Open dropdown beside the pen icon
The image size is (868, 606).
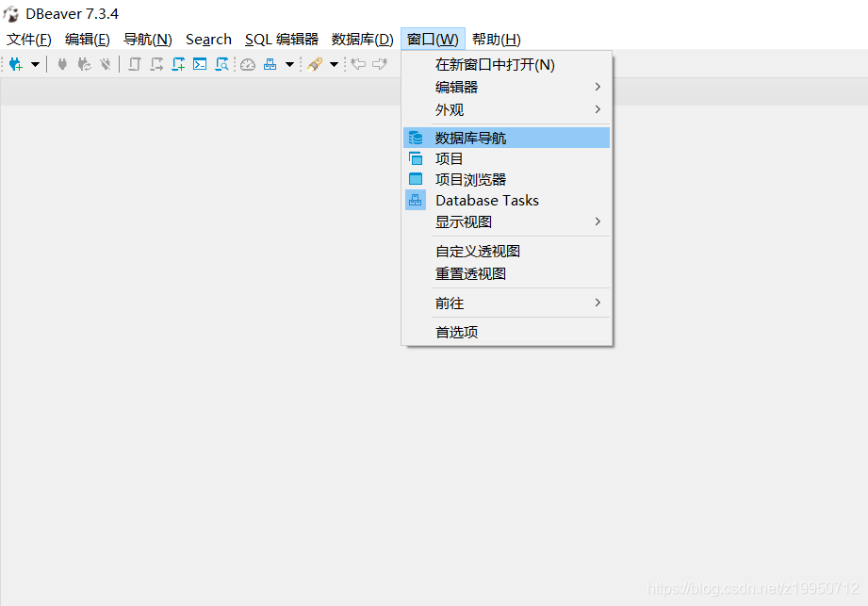click(334, 64)
